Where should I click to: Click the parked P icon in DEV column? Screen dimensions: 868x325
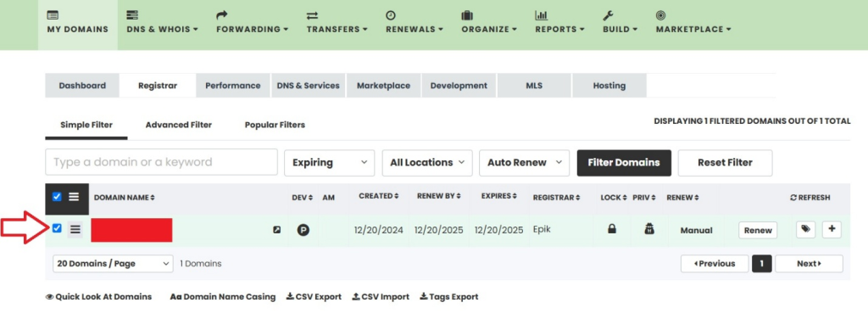pyautogui.click(x=303, y=230)
